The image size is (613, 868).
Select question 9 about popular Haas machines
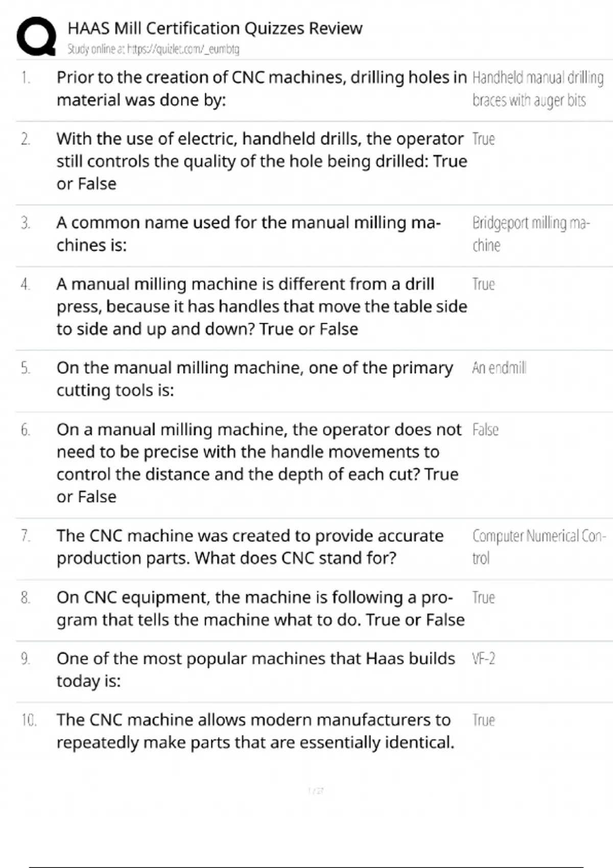[255, 669]
